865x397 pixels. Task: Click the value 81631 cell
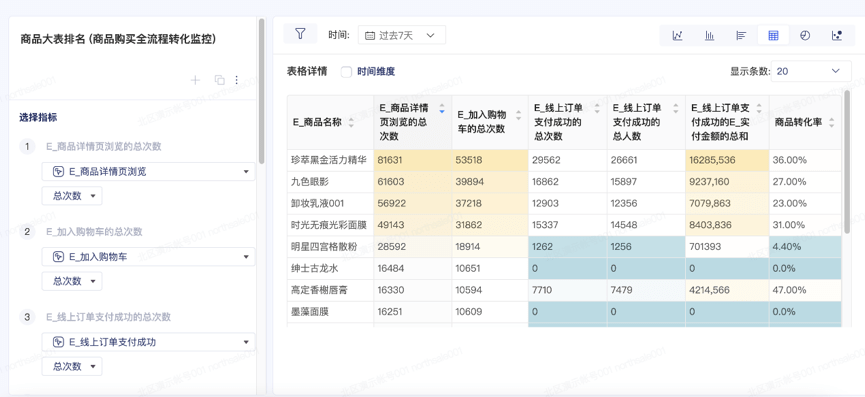(413, 160)
